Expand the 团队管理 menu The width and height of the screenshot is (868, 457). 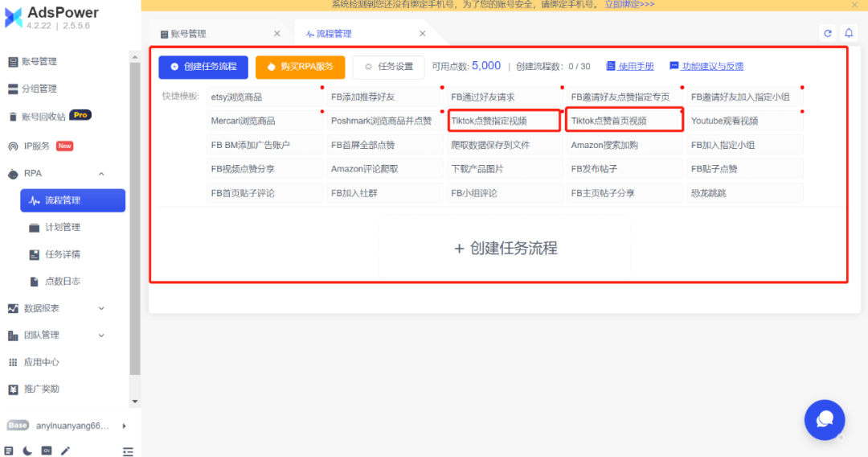coord(101,336)
